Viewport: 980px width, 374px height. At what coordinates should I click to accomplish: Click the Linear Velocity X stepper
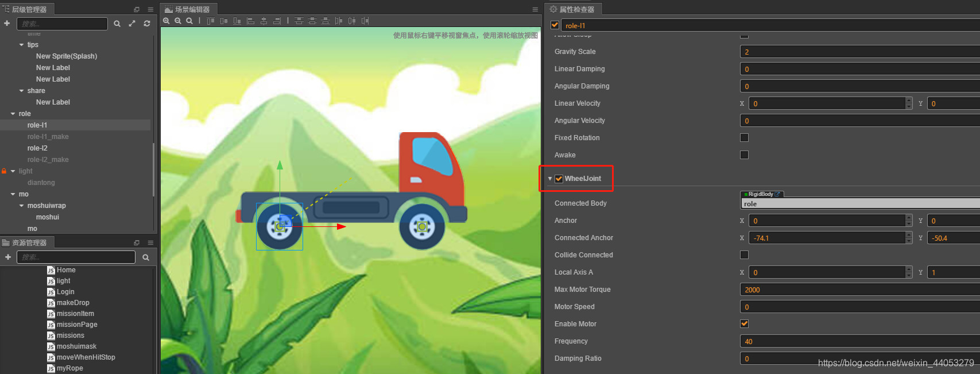909,103
